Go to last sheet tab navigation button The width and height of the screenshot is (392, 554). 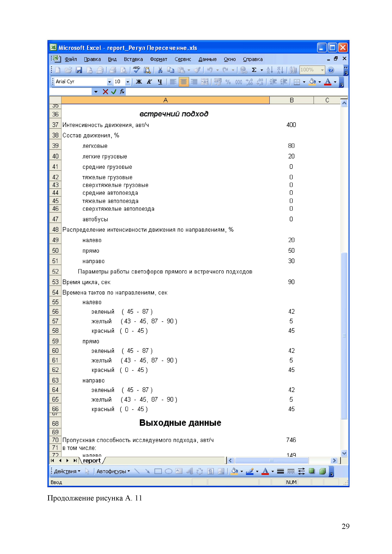[75, 461]
